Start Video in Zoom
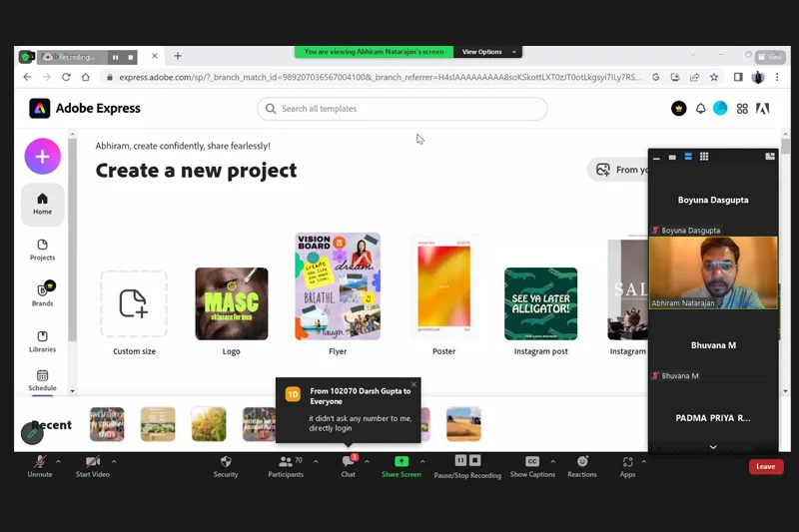 [x=93, y=467]
